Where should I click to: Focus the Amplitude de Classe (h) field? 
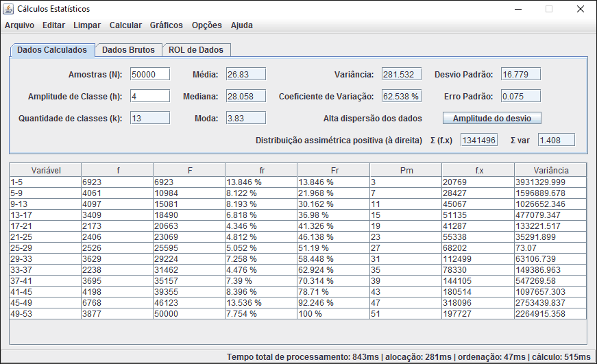[150, 96]
